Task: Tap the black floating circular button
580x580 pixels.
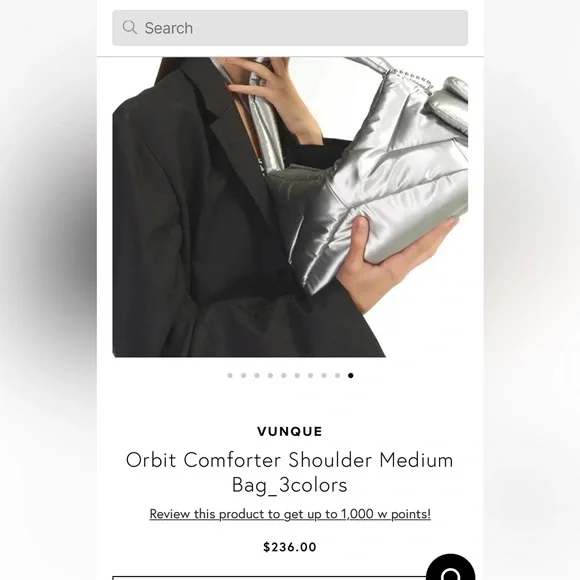Action: coord(450,567)
